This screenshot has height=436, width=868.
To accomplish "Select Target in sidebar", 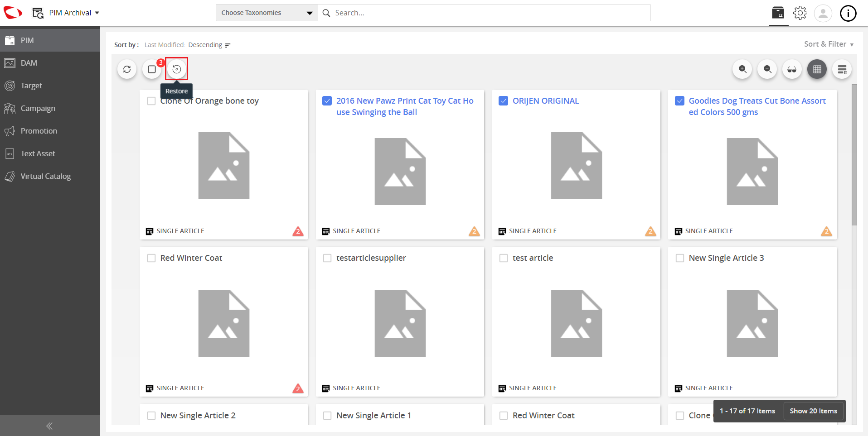I will (50, 86).
